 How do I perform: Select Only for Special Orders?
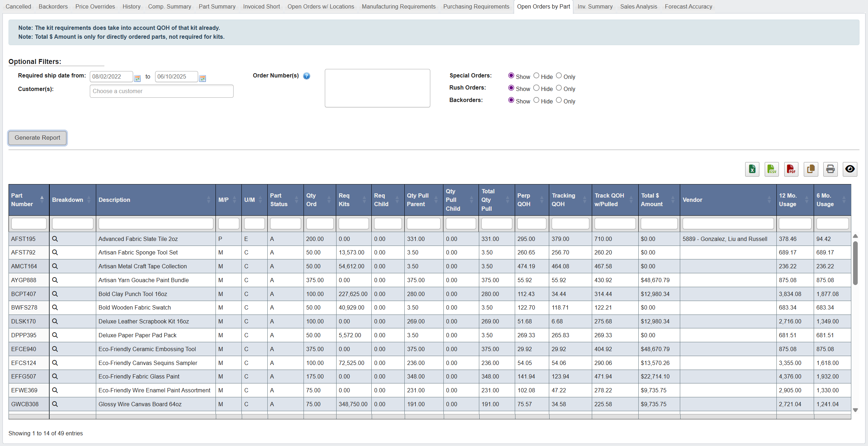coord(558,75)
